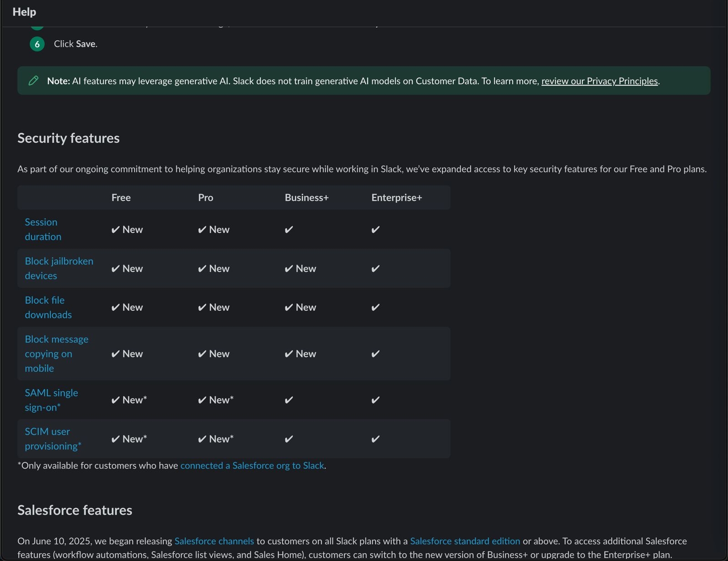Open the Salesforce channels link
728x561 pixels.
coord(214,541)
